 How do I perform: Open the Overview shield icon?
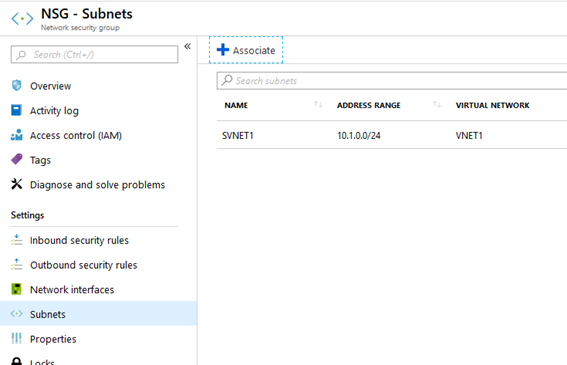point(16,85)
